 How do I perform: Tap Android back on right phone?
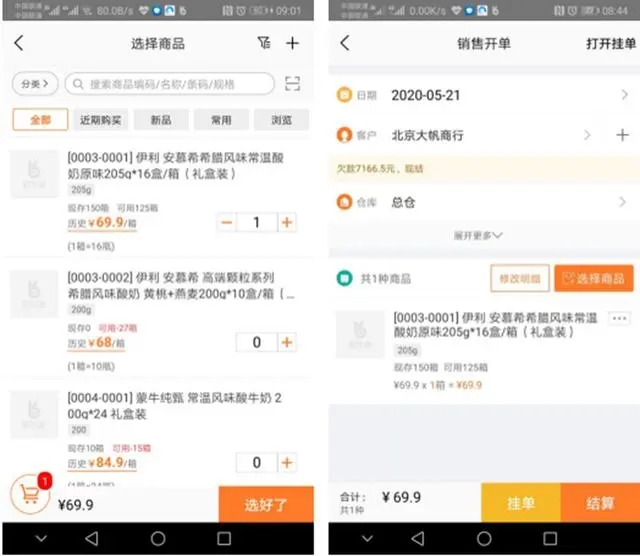pyautogui.click(x=418, y=538)
